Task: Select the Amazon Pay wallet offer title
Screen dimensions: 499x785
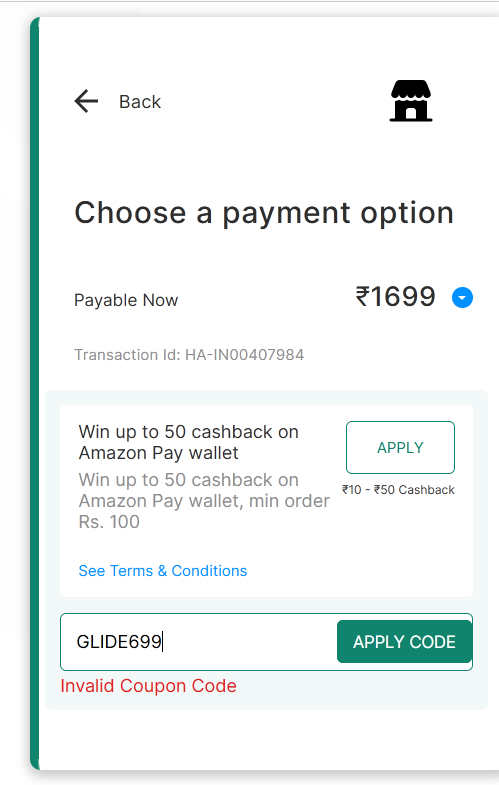Action: (x=189, y=443)
